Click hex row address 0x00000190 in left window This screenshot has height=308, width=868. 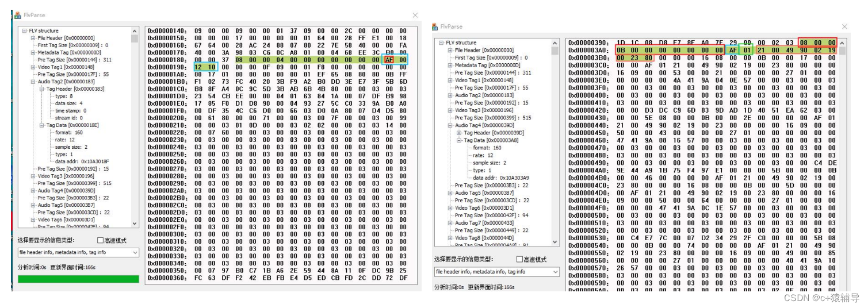[x=167, y=67]
